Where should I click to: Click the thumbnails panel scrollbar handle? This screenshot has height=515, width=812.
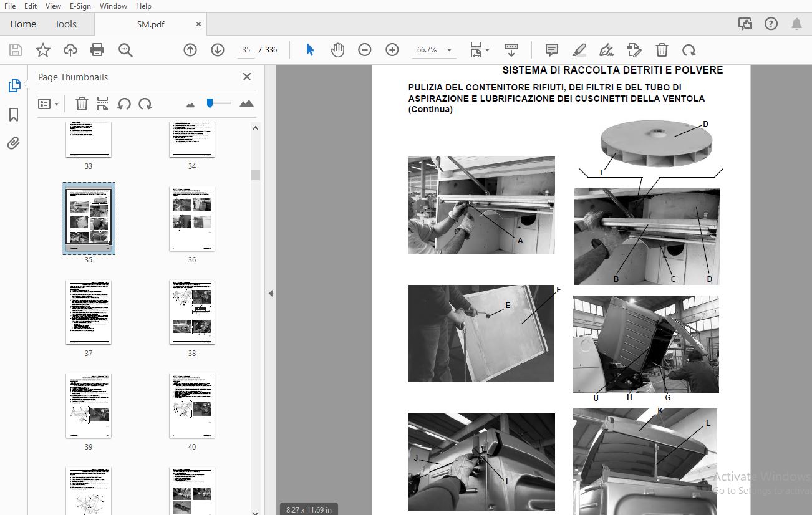pos(255,175)
